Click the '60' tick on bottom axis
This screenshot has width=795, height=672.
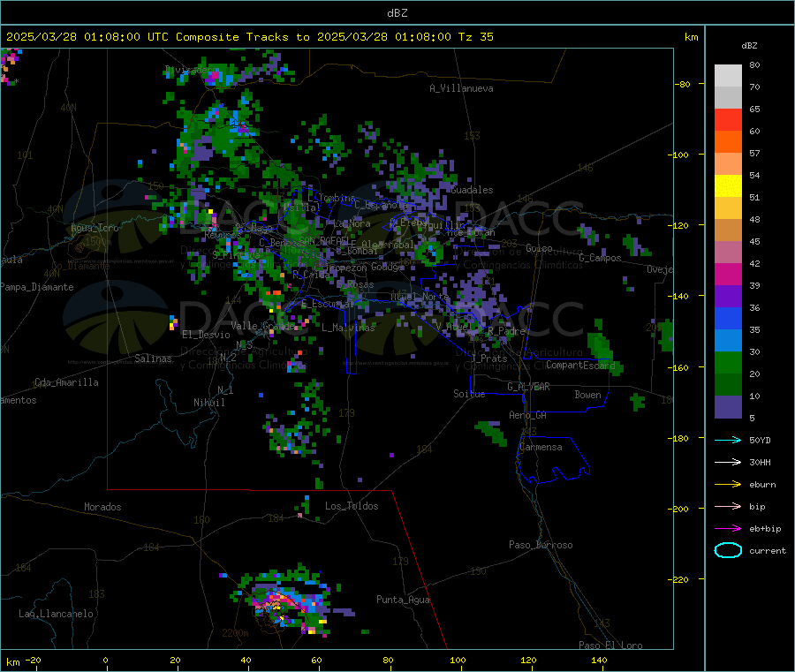(x=316, y=660)
